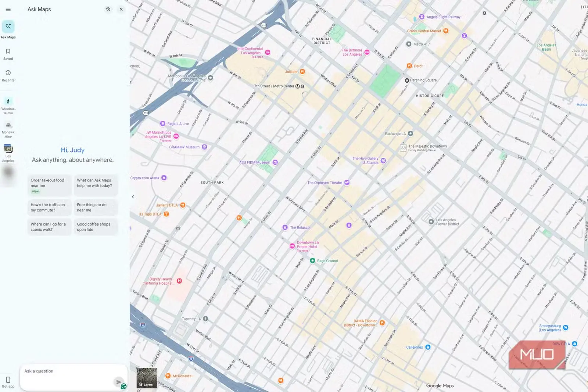
Task: Open the Ask Maps chat history icon
Action: (108, 9)
